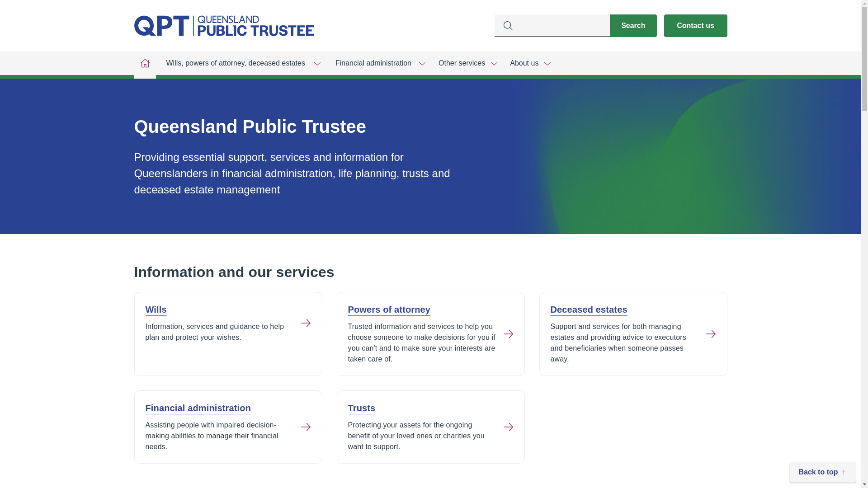Click the arrow icon on Deceased estates card
Screen dimensions: 868x488
pyautogui.click(x=711, y=334)
